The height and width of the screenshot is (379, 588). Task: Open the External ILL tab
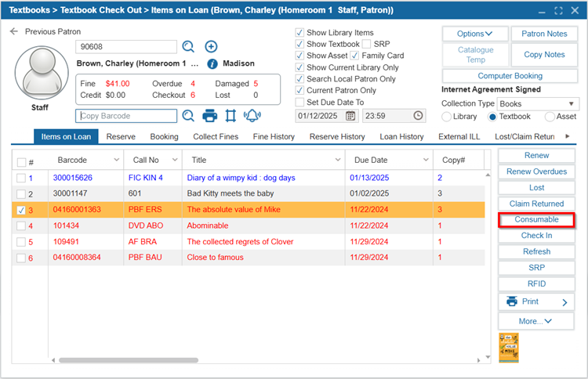[459, 137]
